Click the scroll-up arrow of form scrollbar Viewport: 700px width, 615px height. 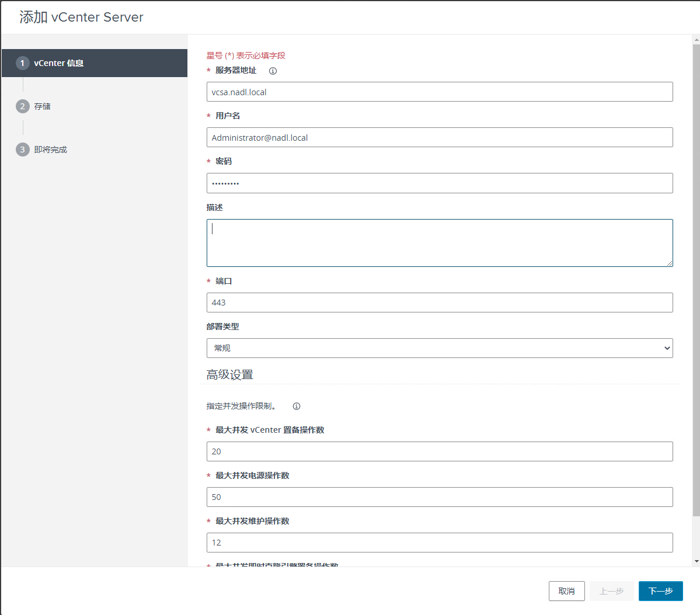[696, 40]
